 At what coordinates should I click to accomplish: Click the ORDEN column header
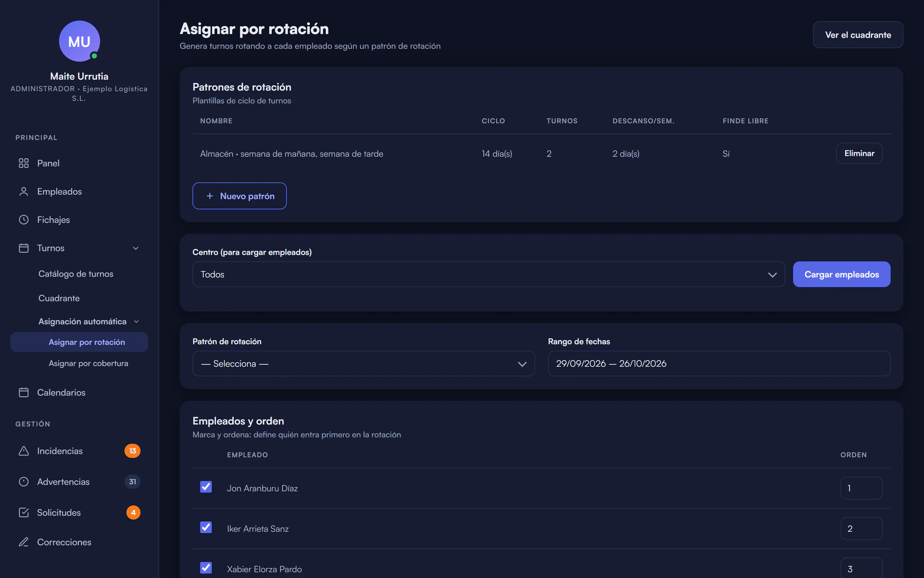[853, 455]
